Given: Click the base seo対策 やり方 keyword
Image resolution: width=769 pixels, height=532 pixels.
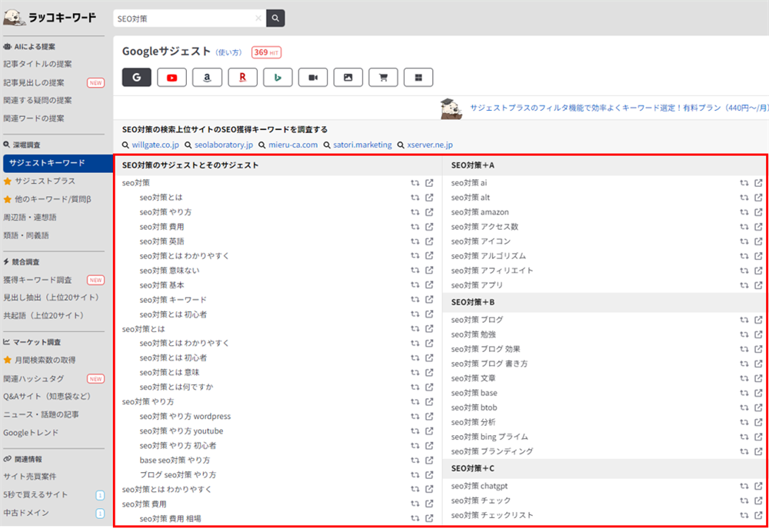Looking at the screenshot, I should [175, 460].
